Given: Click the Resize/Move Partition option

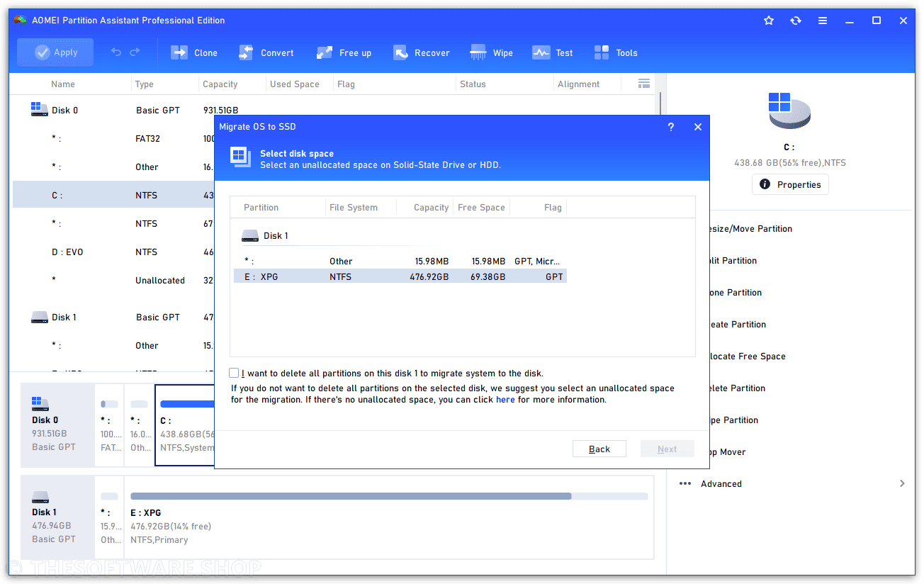Looking at the screenshot, I should (x=750, y=229).
